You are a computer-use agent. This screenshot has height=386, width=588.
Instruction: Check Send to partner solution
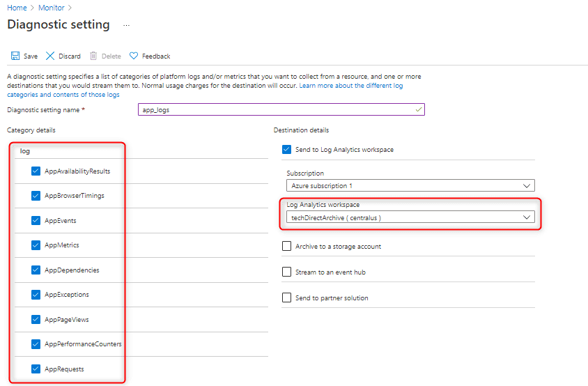pyautogui.click(x=286, y=298)
